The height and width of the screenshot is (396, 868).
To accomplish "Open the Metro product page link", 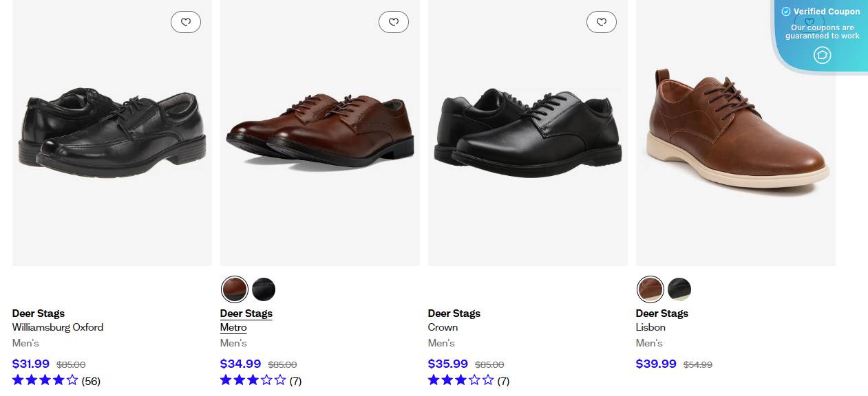I will pyautogui.click(x=233, y=328).
